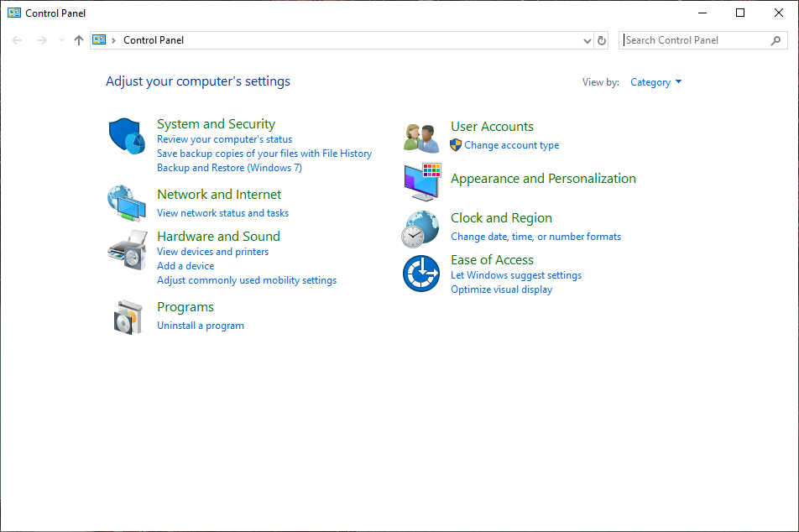The image size is (799, 532).
Task: Open View devices and printers
Action: 212,252
